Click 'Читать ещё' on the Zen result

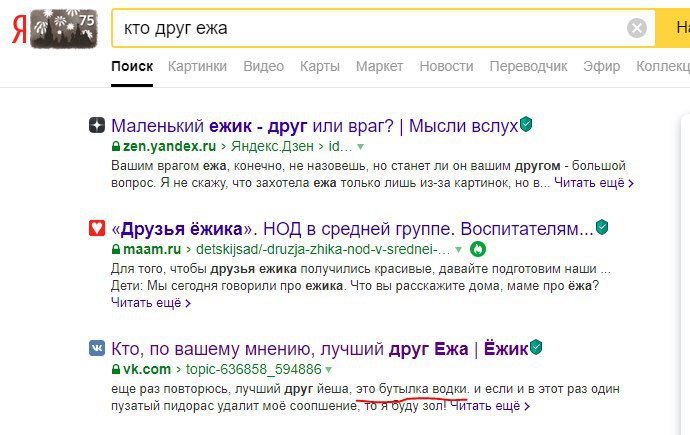(x=594, y=183)
